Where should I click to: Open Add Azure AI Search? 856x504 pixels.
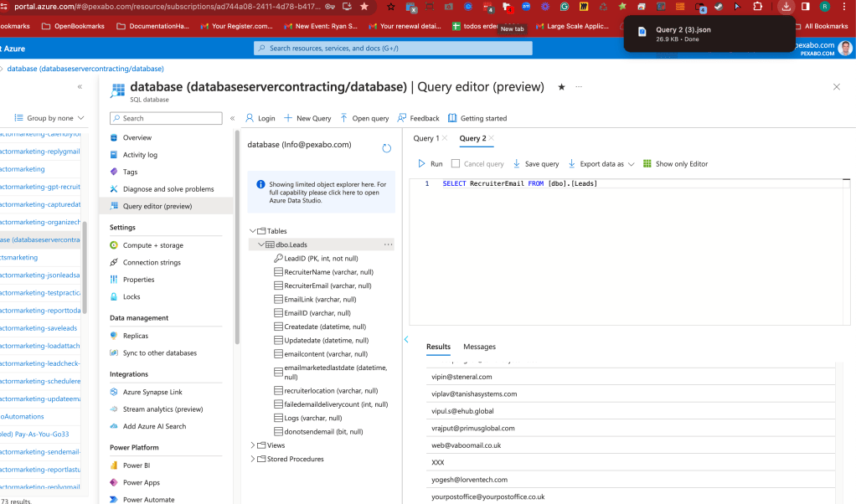154,426
